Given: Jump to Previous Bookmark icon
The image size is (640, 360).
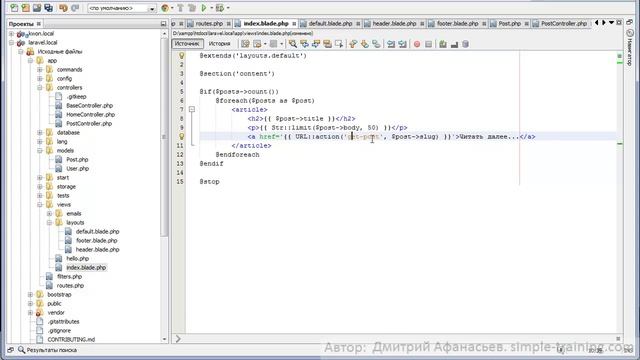Looking at the screenshot, I should click(x=353, y=44).
